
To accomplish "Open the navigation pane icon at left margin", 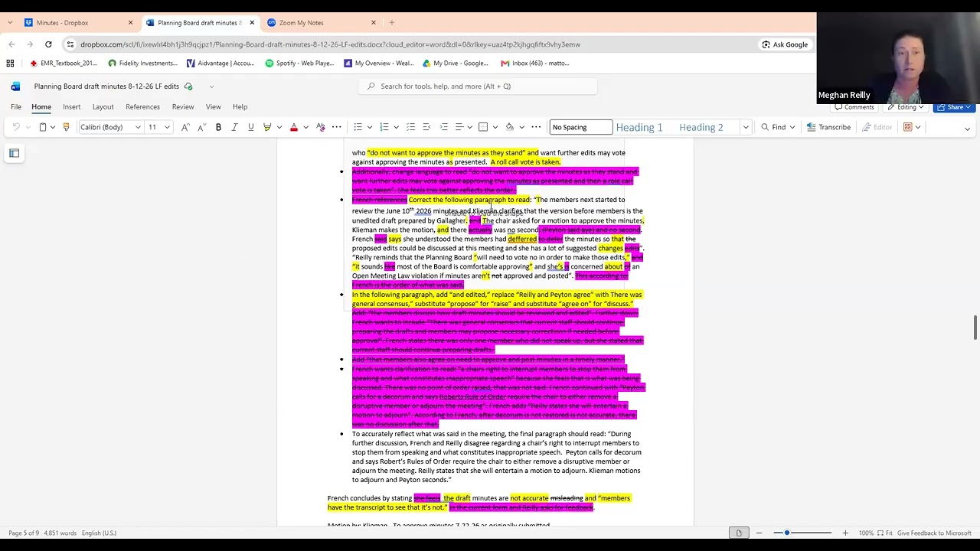I will (x=14, y=153).
